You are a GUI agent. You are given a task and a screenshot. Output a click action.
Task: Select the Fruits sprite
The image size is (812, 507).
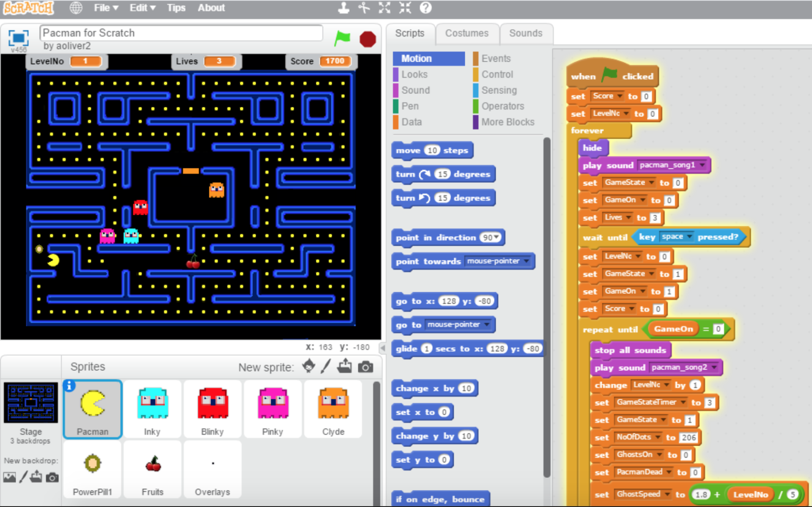point(152,469)
